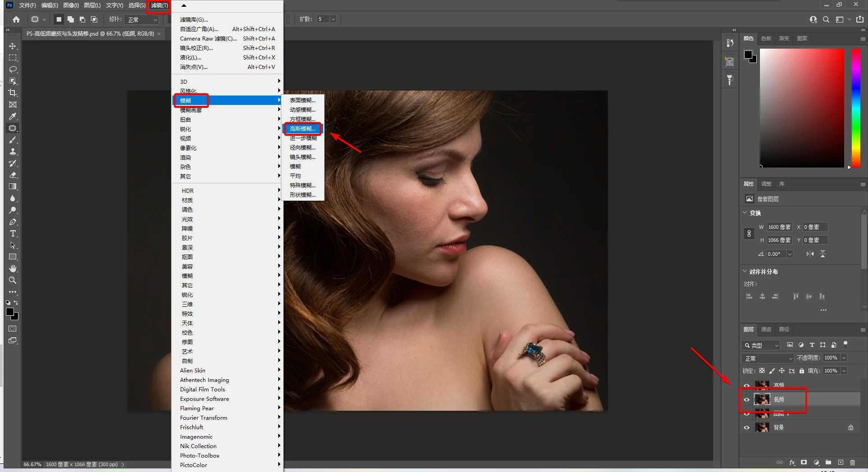This screenshot has height=472, width=868.
Task: Select the Clone Stamp tool
Action: tap(13, 151)
